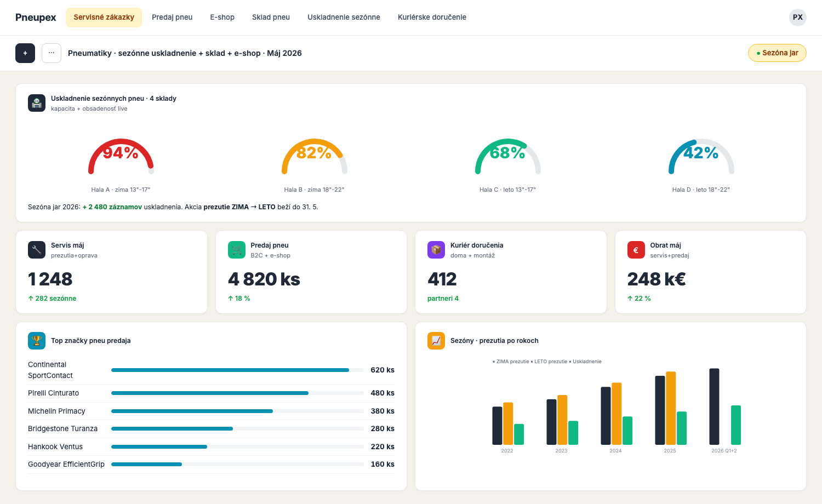Select the Uskladnenie sezónne tab

tap(344, 18)
